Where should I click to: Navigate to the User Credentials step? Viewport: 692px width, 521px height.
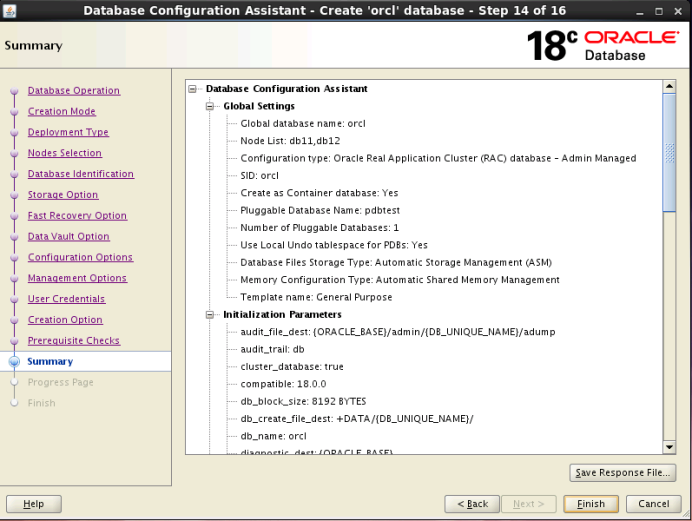[66, 299]
